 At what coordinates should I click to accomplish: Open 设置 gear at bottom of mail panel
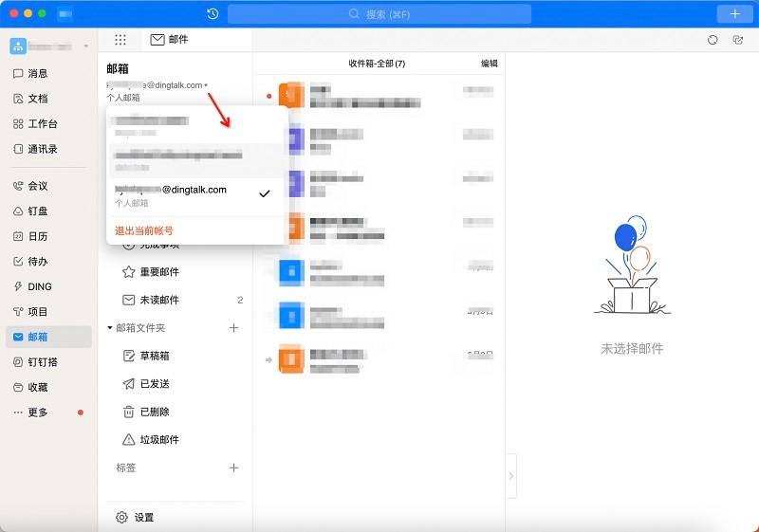pyautogui.click(x=135, y=518)
